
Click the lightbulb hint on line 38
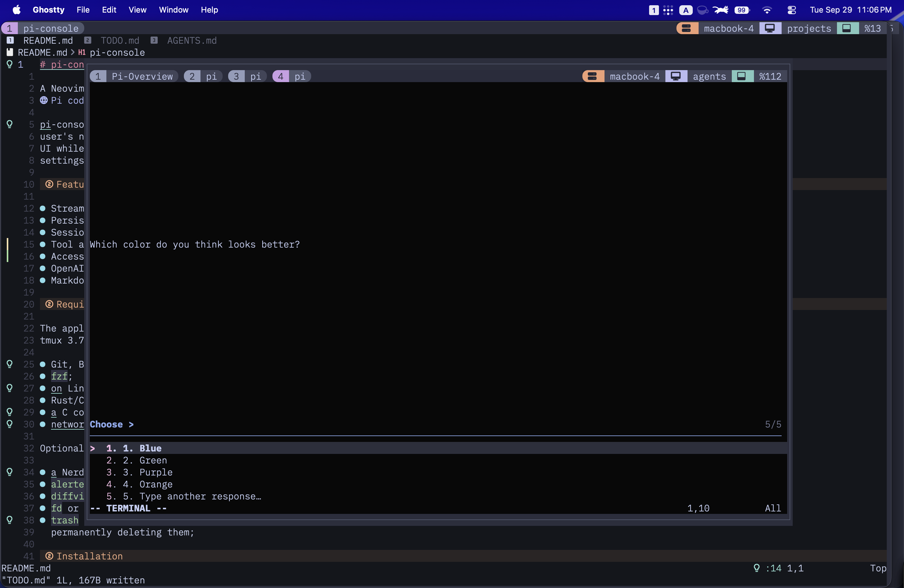[x=10, y=520]
